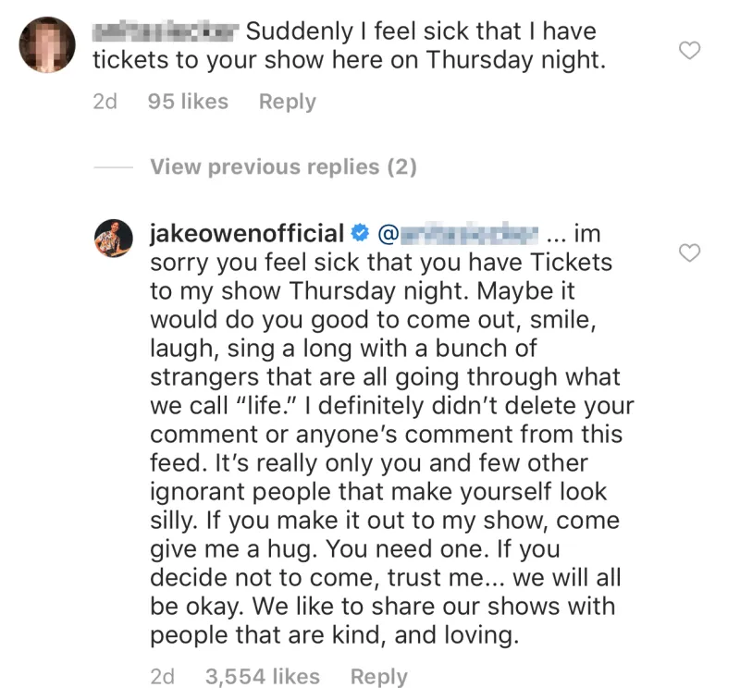740x700 pixels.
Task: Open jakeowenofficial's profile avatar
Action: tap(112, 237)
